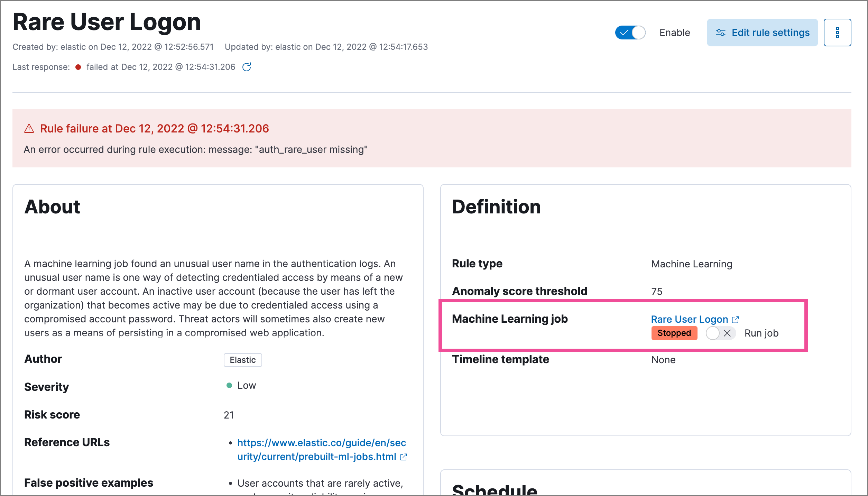Click the checkmark knob on the Enable switch
Screen dimensions: 868x496
(x=624, y=32)
